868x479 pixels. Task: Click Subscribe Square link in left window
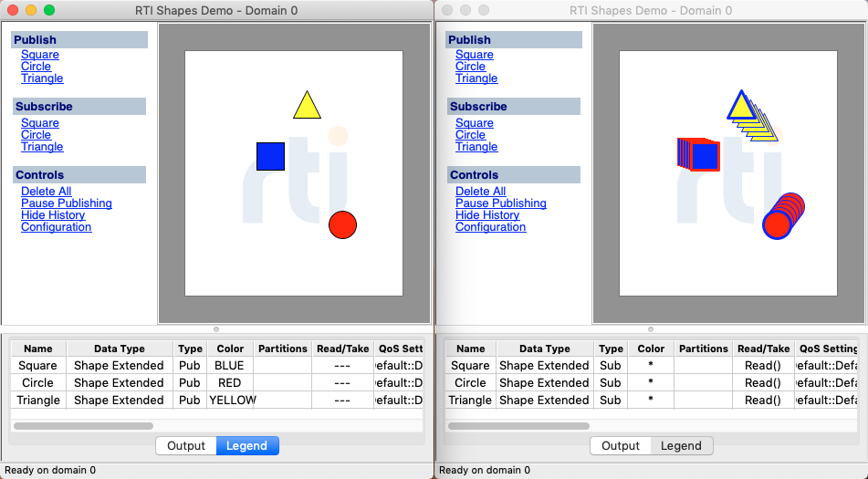tap(40, 123)
